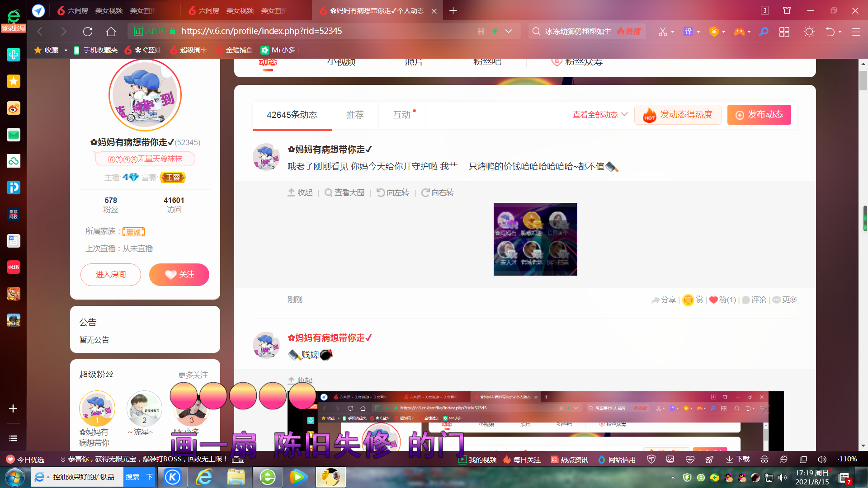Click the gamepad extension icon
Viewport: 868px width, 488px height.
(739, 32)
